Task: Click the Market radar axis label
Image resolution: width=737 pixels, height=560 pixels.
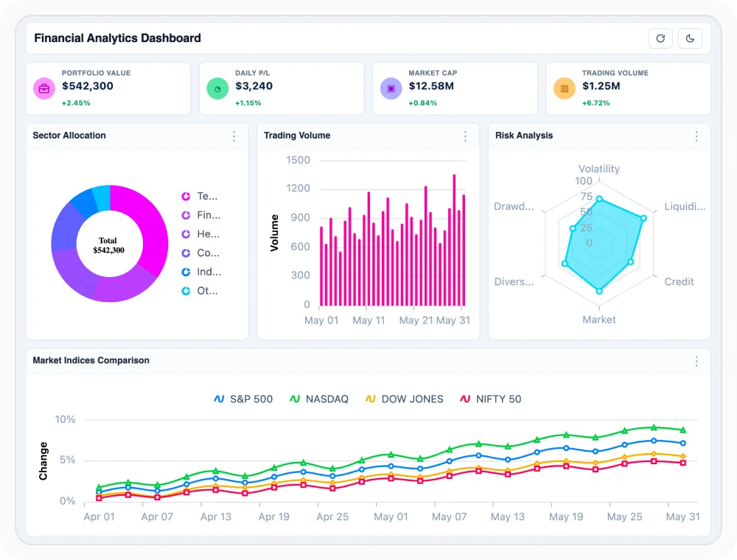Action: 598,320
